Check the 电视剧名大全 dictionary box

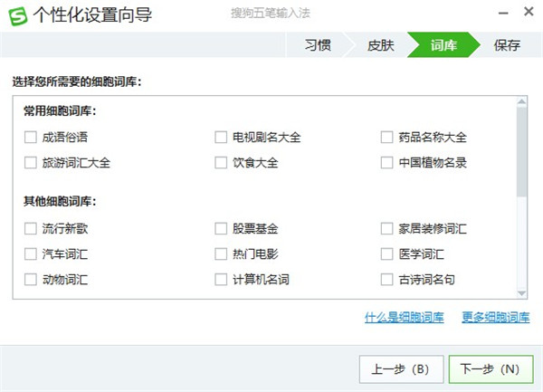click(221, 138)
